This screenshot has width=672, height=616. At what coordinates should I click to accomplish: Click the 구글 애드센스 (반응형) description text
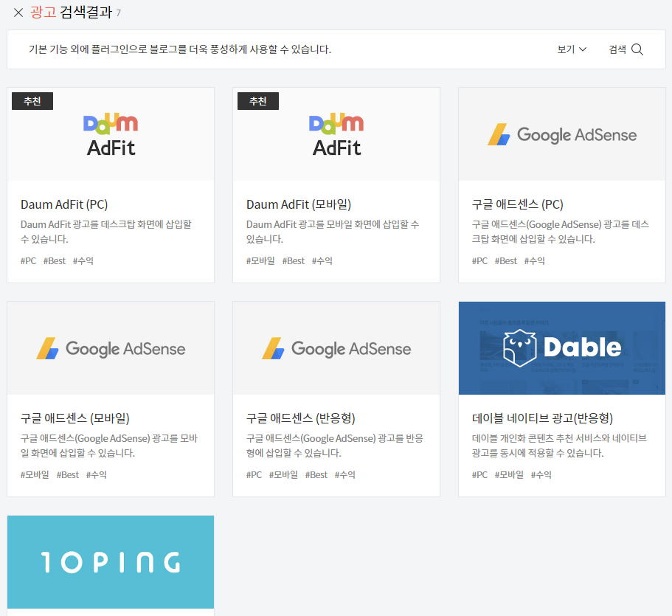coord(335,446)
